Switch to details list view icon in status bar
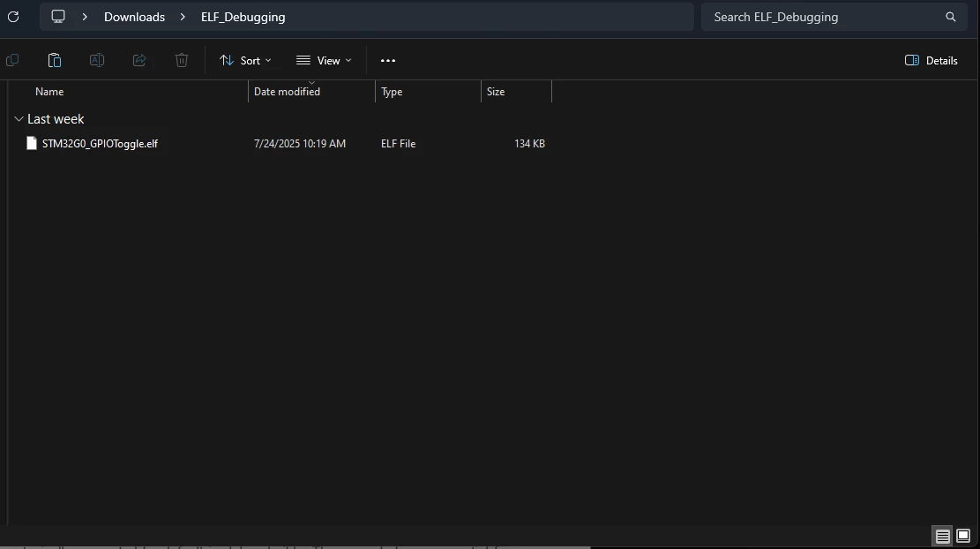Image resolution: width=980 pixels, height=549 pixels. coord(942,536)
